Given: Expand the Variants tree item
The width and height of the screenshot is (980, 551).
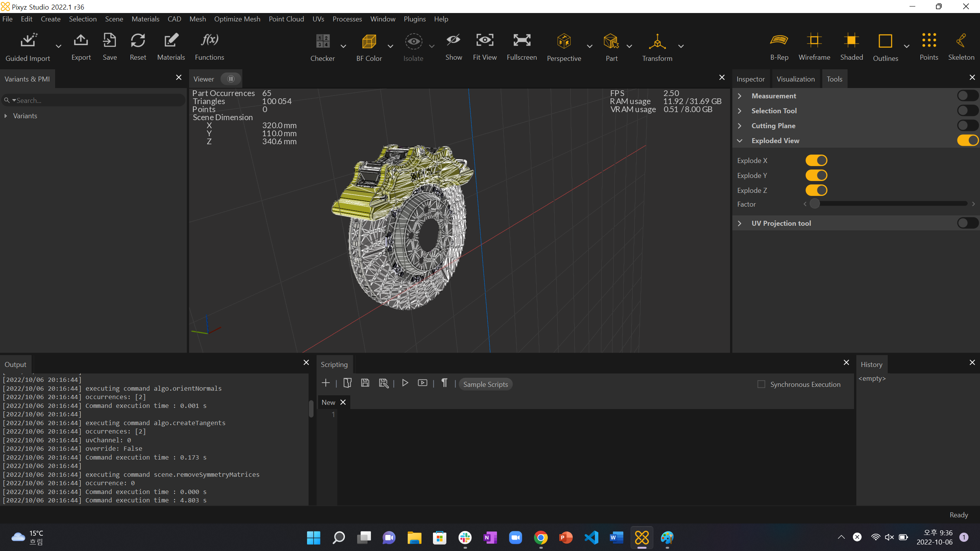Looking at the screenshot, I should point(6,116).
